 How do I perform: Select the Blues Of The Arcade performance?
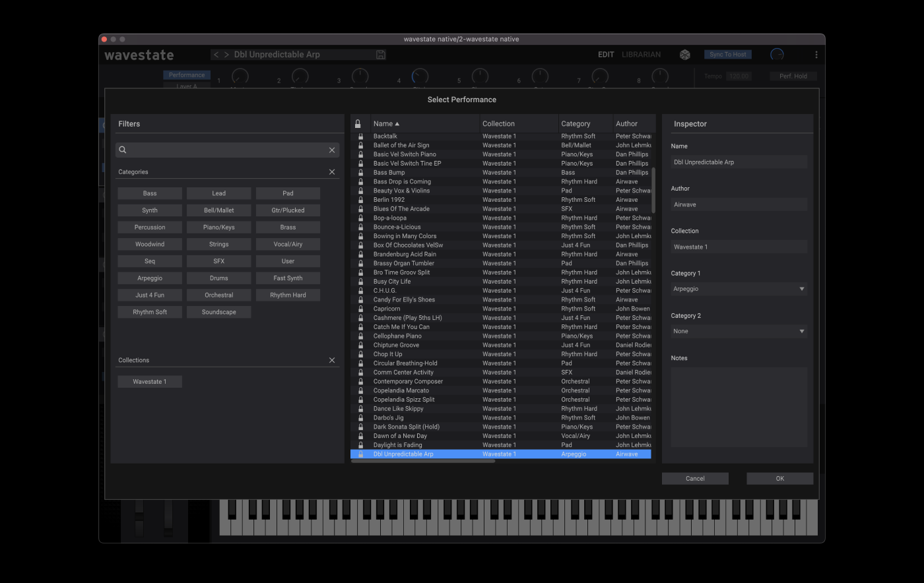coord(501,209)
